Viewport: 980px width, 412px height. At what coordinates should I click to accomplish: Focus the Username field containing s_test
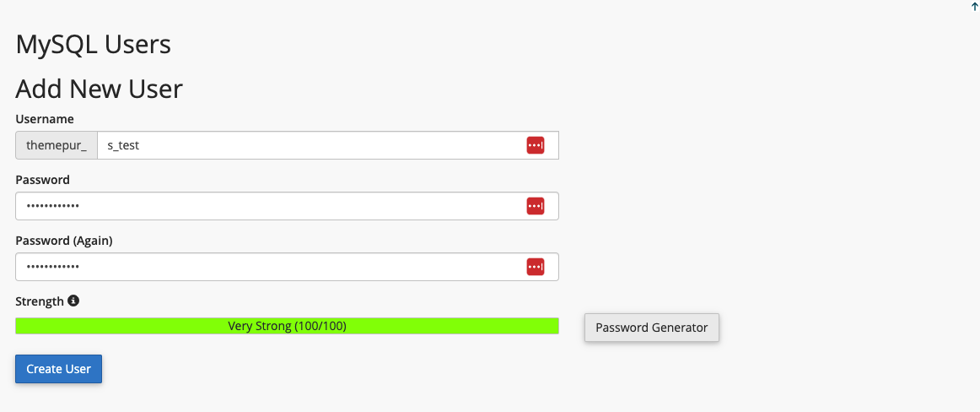click(x=327, y=145)
